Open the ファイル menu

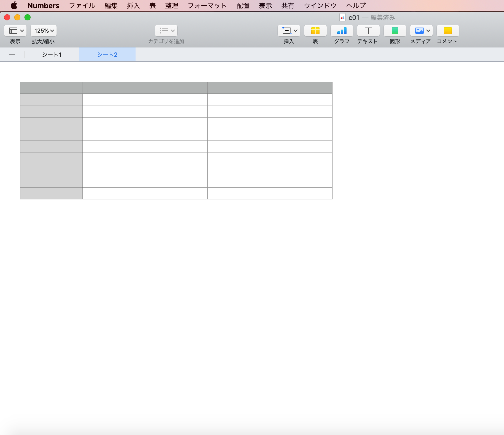(x=82, y=6)
